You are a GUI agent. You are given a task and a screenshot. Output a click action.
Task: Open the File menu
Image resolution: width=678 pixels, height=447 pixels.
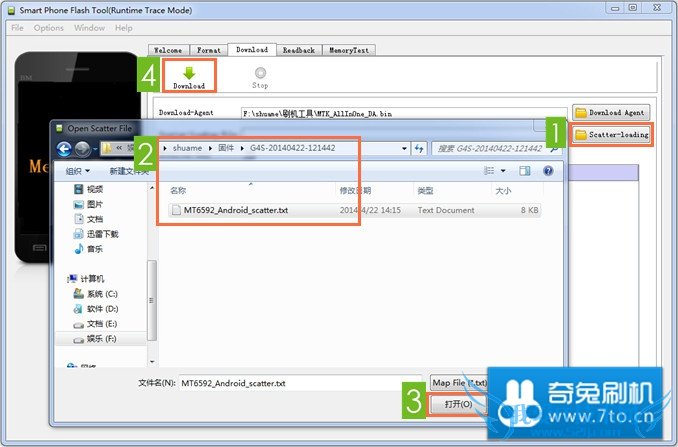click(x=17, y=28)
